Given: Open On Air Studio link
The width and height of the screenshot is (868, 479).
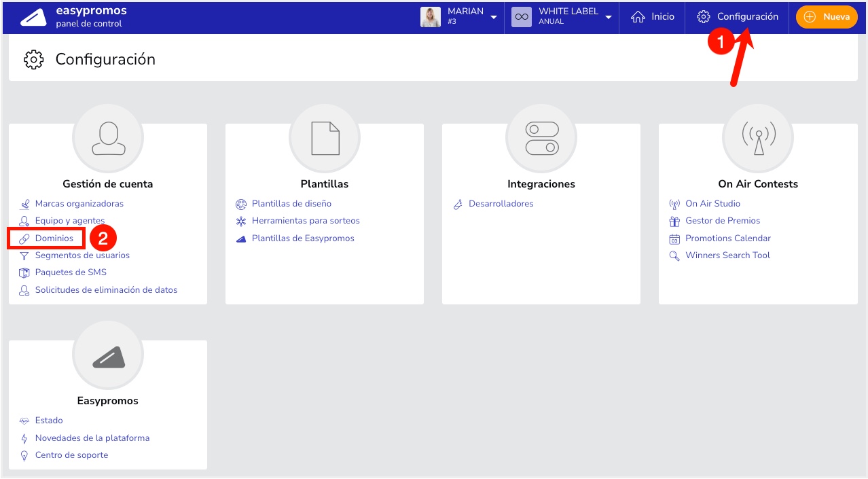Looking at the screenshot, I should click(712, 203).
